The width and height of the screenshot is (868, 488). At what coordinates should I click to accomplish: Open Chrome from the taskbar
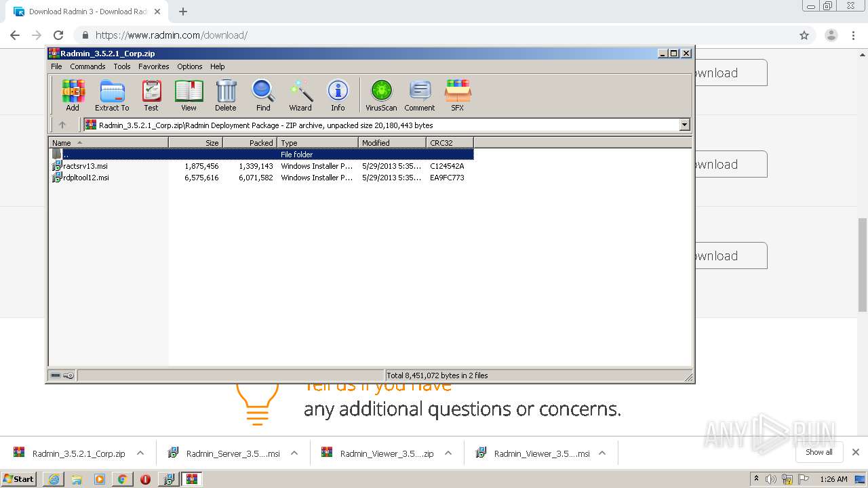[x=122, y=479]
